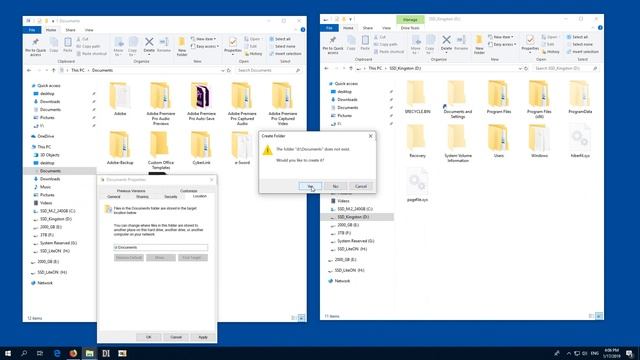Click Search SSD_Kingston (D:) box
Viewport: 640px width, 360px height.
coord(566,68)
